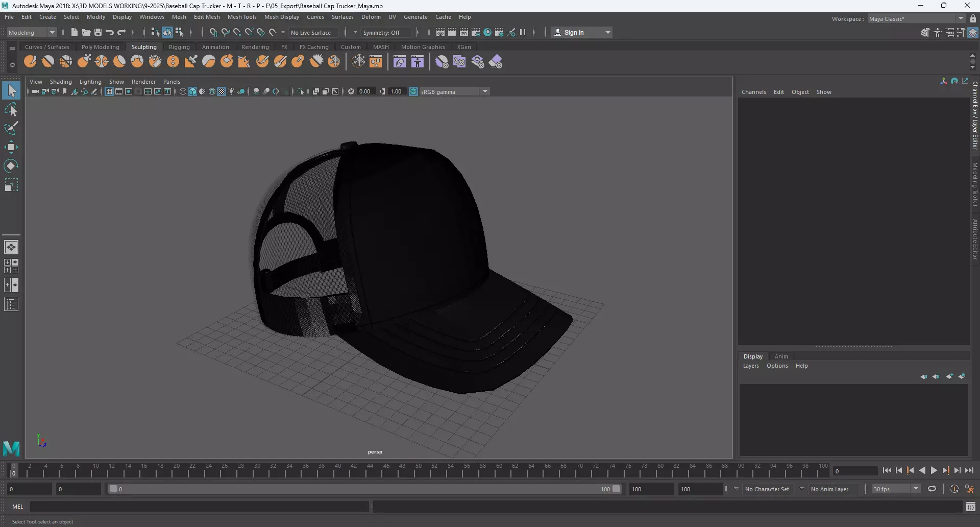Viewport: 980px width, 527px height.
Task: Open the Shape Editor from the shelf
Action: tap(400, 62)
